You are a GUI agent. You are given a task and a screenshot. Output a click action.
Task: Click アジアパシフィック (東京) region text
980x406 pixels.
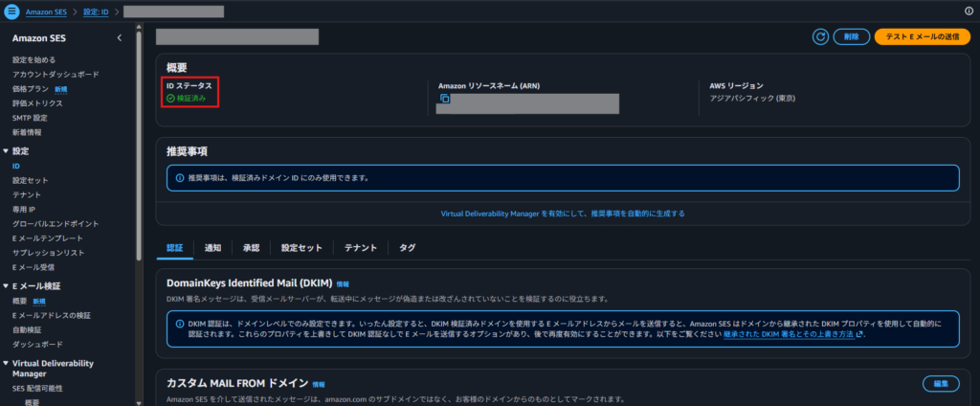tap(752, 99)
